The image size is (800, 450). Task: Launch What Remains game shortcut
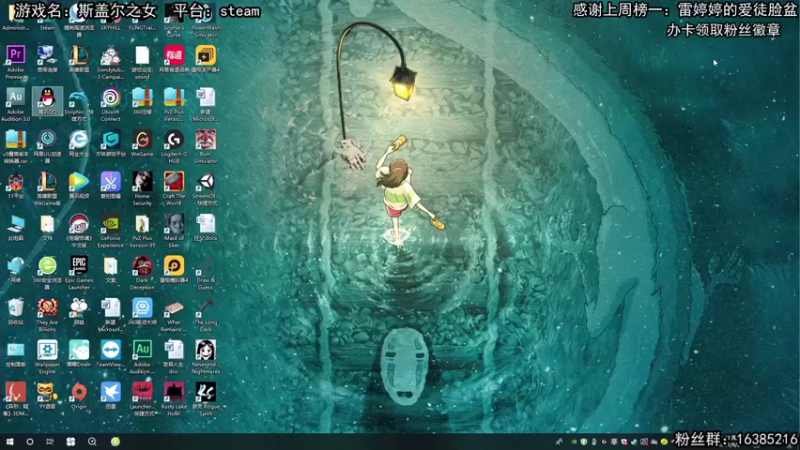pos(174,315)
